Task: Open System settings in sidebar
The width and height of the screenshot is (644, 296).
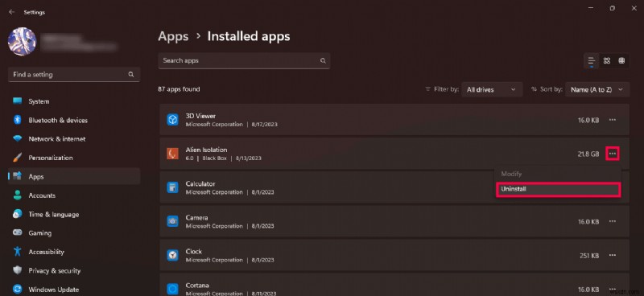Action: pyautogui.click(x=74, y=101)
